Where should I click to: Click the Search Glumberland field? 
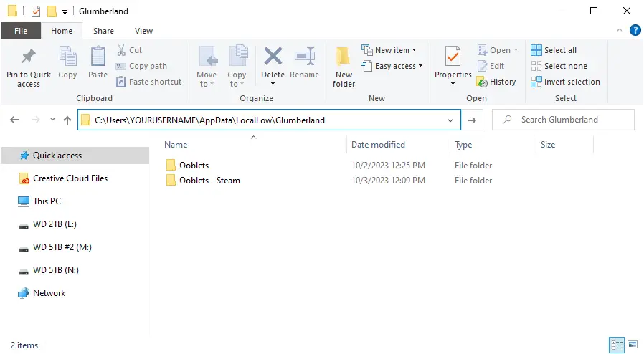click(563, 120)
